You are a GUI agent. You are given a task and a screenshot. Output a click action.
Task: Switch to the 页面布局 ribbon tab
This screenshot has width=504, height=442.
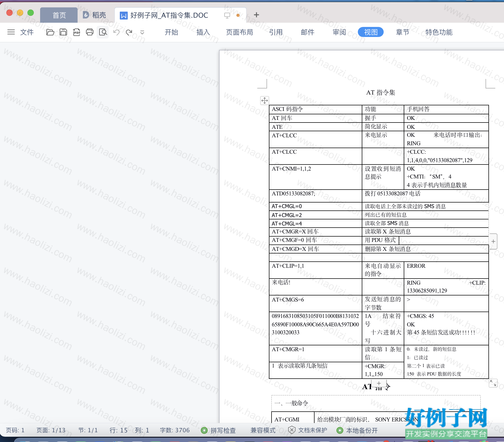[x=239, y=32]
